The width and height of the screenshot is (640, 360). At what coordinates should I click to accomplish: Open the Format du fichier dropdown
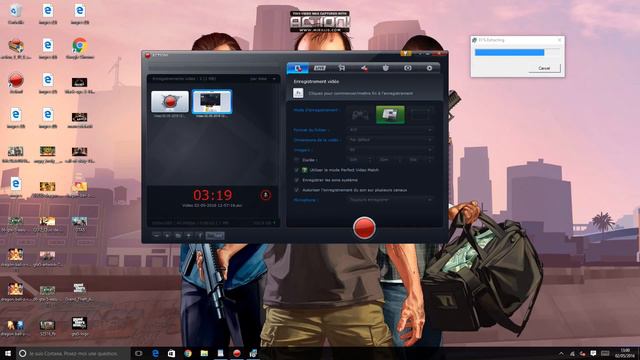pos(390,130)
